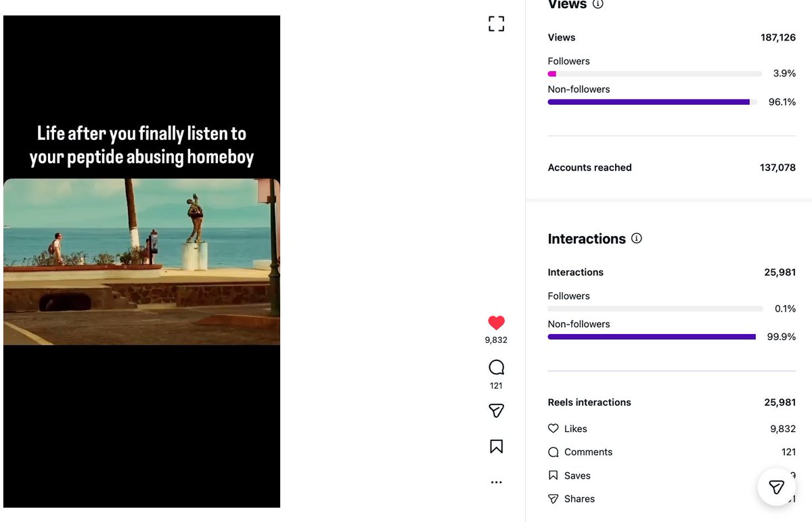Image resolution: width=812 pixels, height=522 pixels.
Task: Select the 99.9% non-followers interactions value
Action: 782,337
